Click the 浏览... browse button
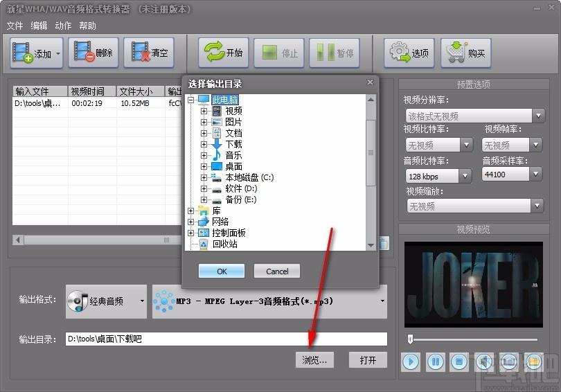 [x=314, y=360]
